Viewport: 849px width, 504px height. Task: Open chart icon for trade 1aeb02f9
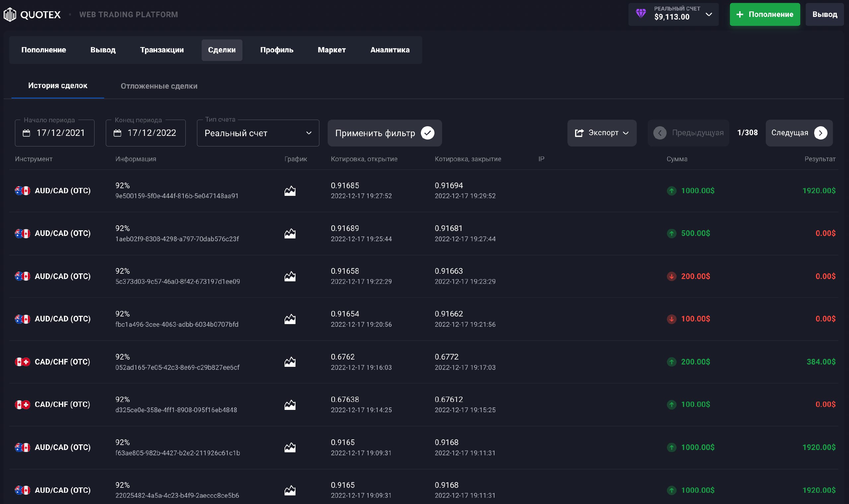pos(290,234)
